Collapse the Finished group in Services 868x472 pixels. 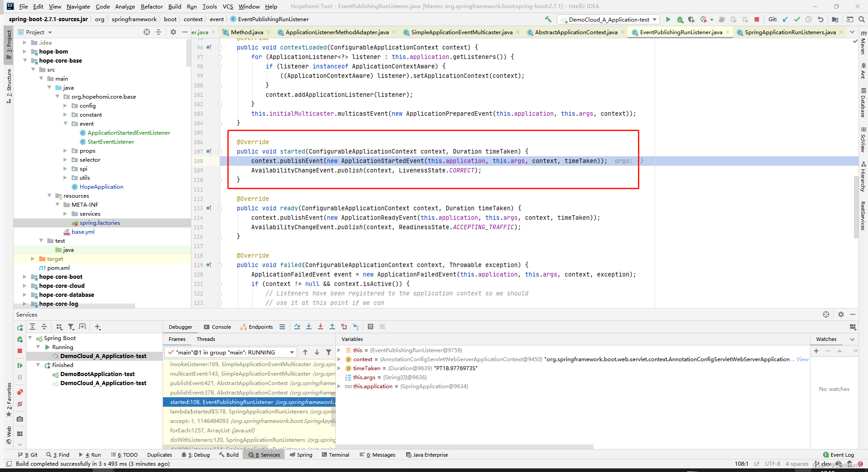pyautogui.click(x=38, y=365)
